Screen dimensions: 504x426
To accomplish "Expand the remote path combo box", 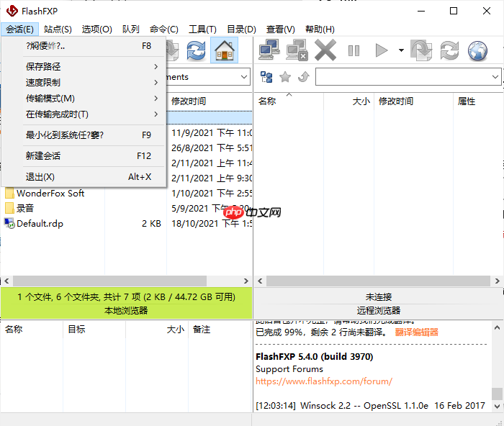I will pyautogui.click(x=495, y=77).
